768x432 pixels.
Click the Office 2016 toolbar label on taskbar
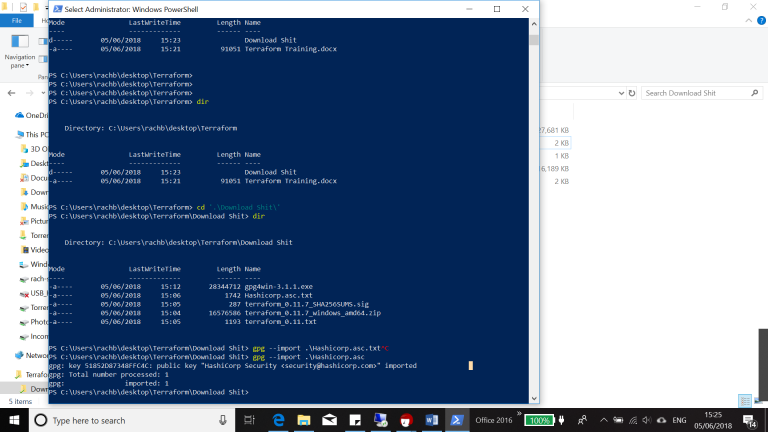tap(494, 420)
